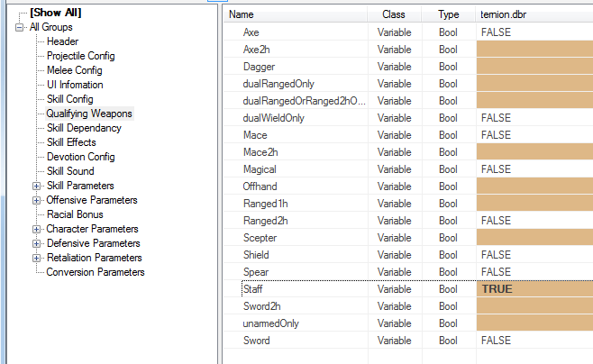Click the Axe FALSE value cell
This screenshot has width=593, height=364.
534,32
